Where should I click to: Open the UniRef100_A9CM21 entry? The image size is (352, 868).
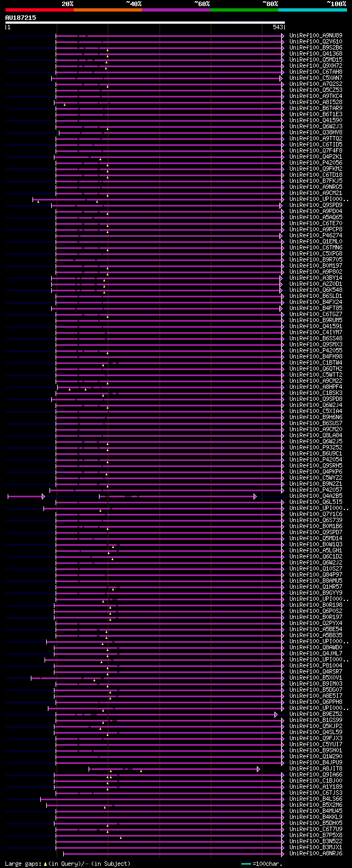(316, 193)
